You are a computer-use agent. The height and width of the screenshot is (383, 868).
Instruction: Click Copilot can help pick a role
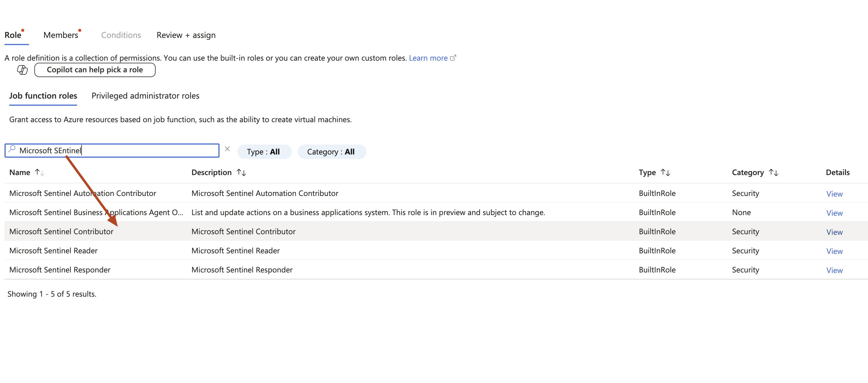click(95, 70)
